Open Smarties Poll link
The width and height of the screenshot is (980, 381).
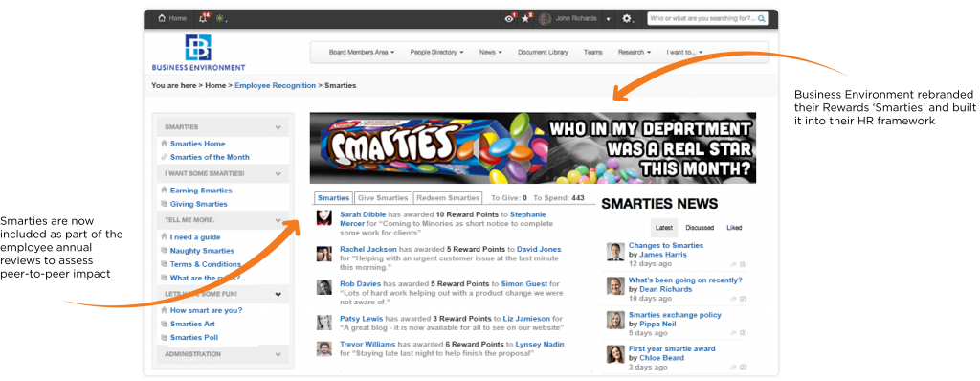click(193, 338)
